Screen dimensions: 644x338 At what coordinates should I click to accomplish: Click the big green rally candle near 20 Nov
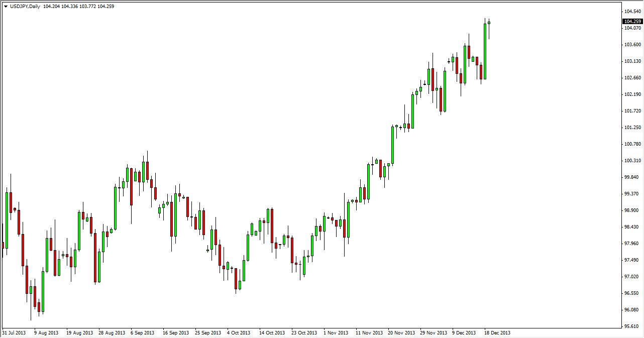[x=393, y=146]
